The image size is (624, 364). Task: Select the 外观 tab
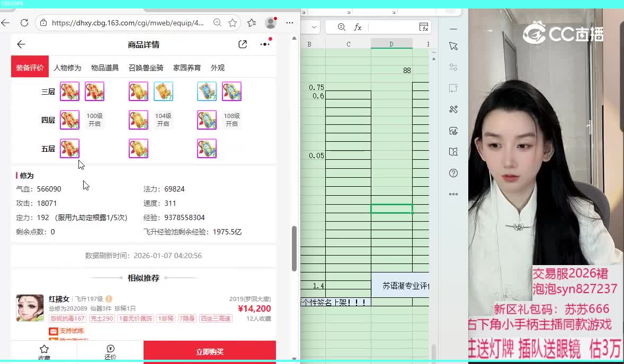click(x=217, y=68)
